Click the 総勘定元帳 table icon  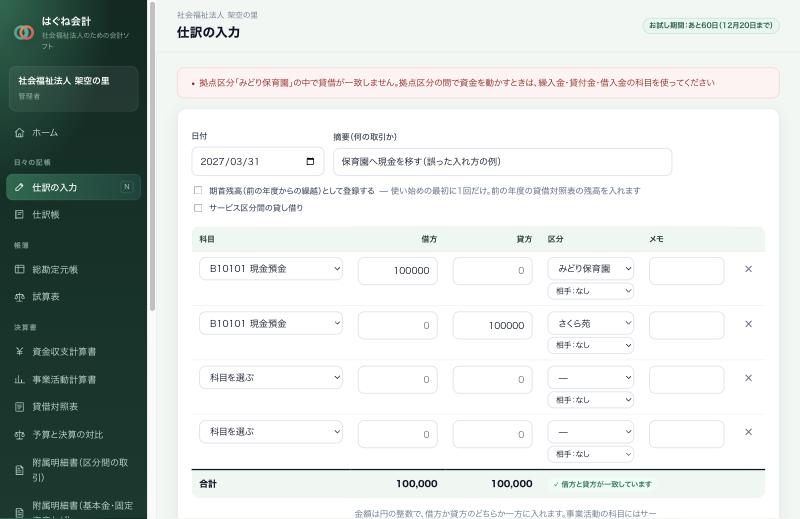pyautogui.click(x=19, y=269)
